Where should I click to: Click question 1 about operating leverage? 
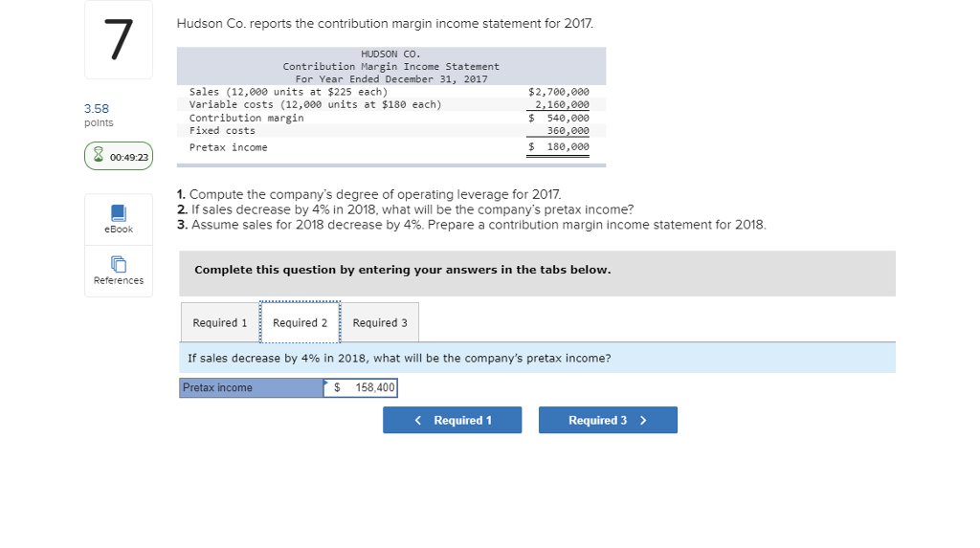point(368,194)
